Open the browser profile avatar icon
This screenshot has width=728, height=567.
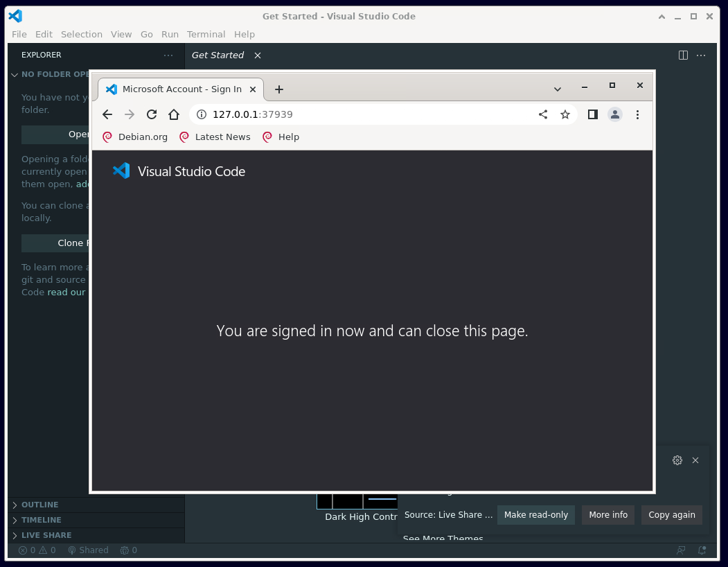click(x=615, y=114)
